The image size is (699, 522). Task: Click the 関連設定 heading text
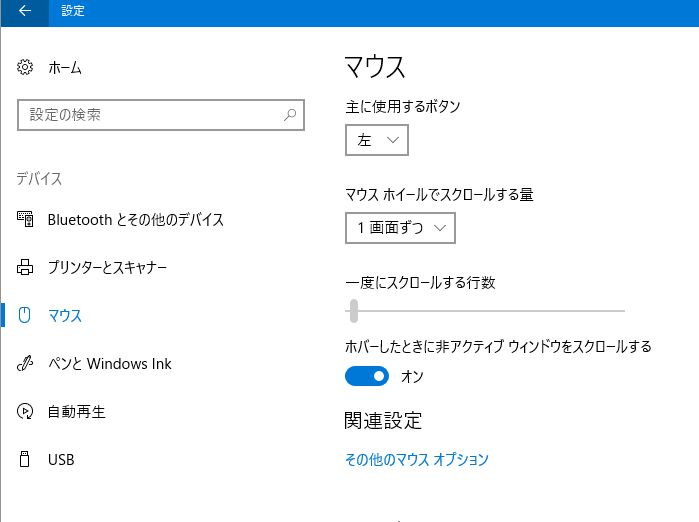[x=383, y=420]
